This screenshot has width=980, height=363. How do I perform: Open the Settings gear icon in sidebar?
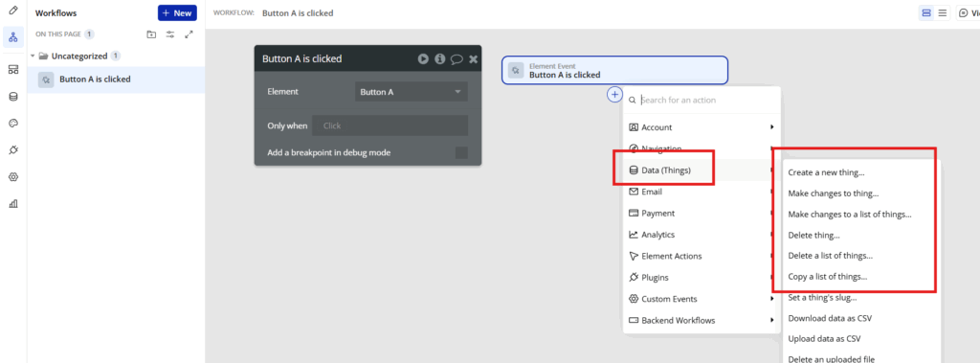pyautogui.click(x=13, y=177)
